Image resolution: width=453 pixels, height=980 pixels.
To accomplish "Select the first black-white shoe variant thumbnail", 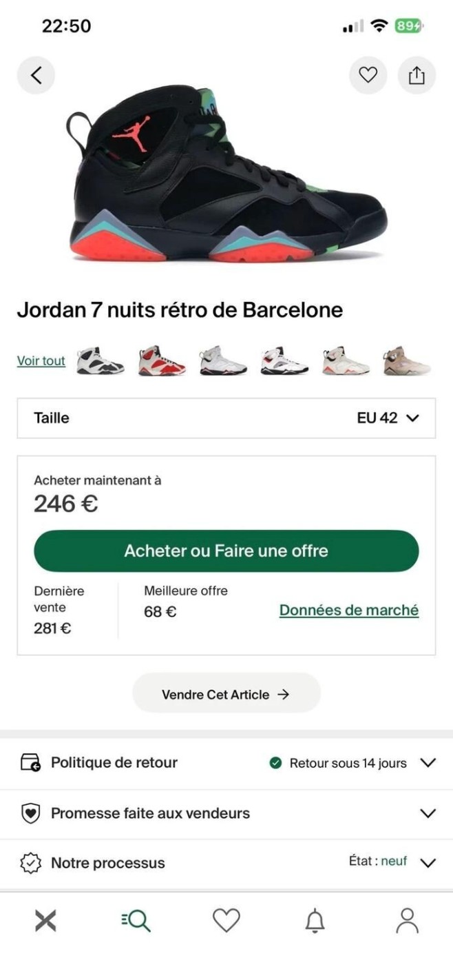I will pyautogui.click(x=101, y=361).
